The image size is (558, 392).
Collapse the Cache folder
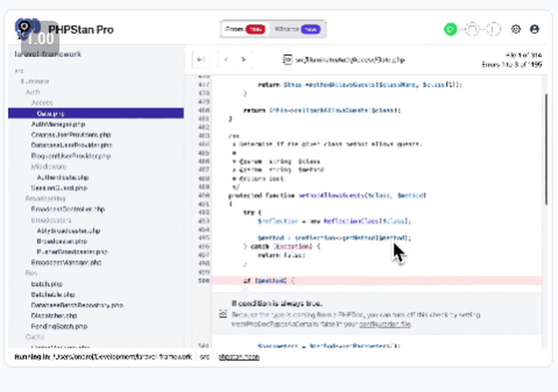35,336
